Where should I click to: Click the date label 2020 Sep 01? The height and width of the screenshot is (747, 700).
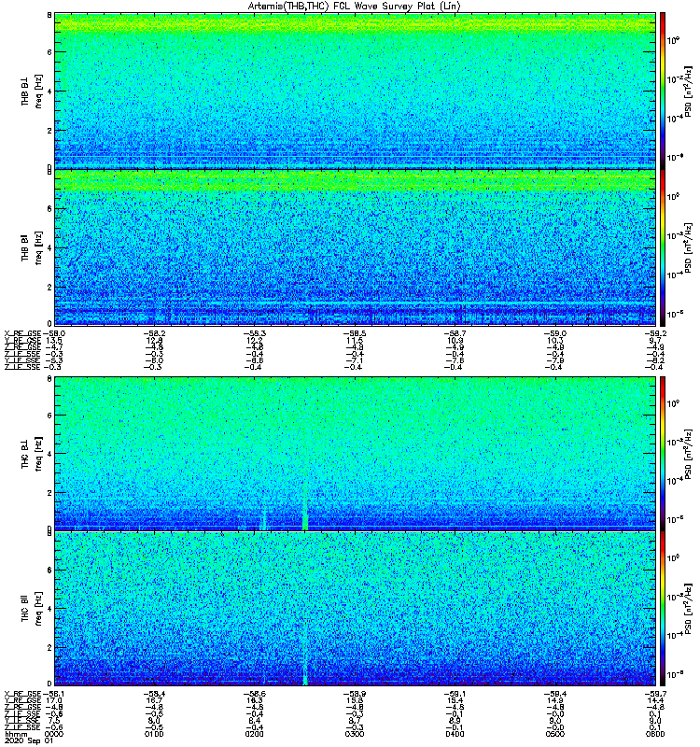[x=29, y=741]
